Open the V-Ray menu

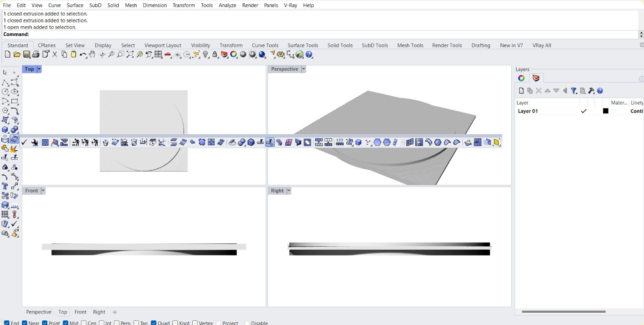[290, 5]
